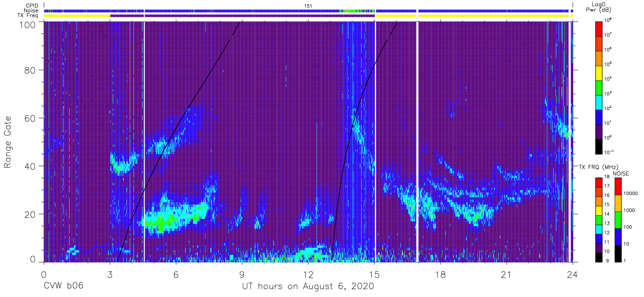This screenshot has height=297, width=644.
Task: Click the CPID label at top left
Action: coord(32,5)
